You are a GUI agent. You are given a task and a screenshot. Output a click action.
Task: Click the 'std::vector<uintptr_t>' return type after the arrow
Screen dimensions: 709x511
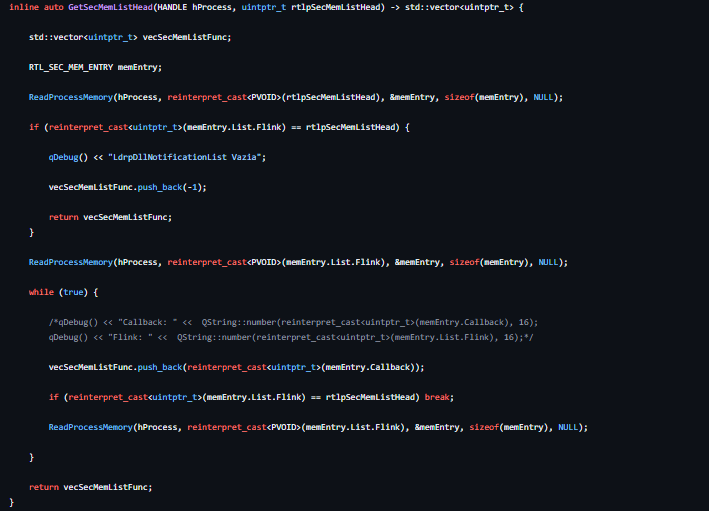tap(459, 7)
